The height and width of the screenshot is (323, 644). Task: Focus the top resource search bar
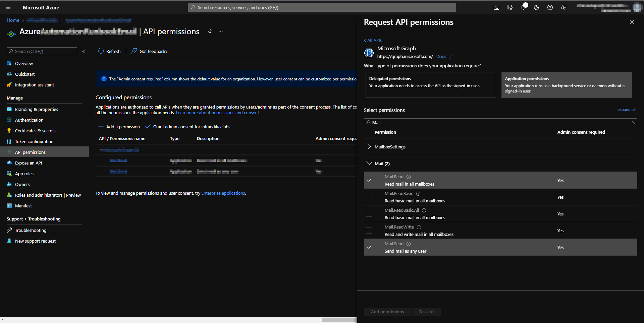(x=322, y=7)
